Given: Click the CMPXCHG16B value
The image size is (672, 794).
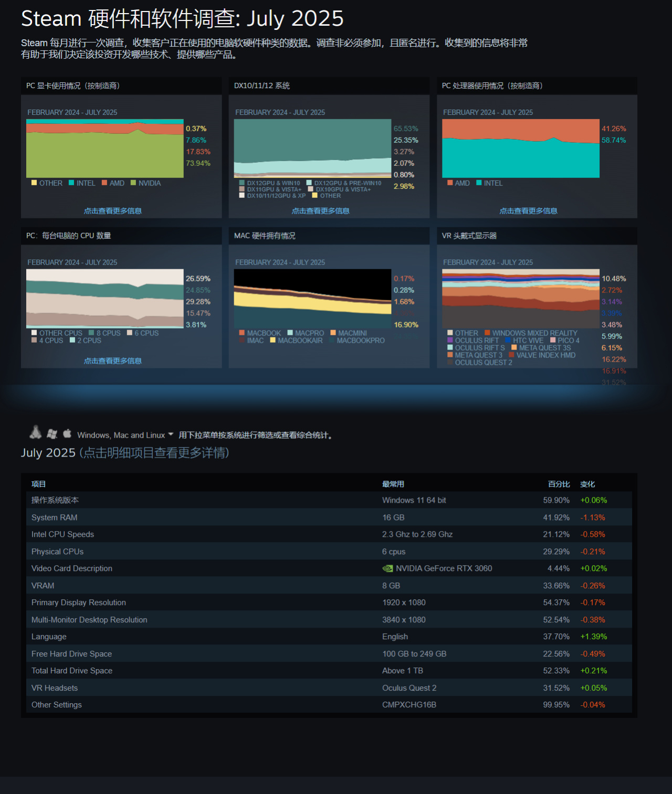Looking at the screenshot, I should (409, 705).
